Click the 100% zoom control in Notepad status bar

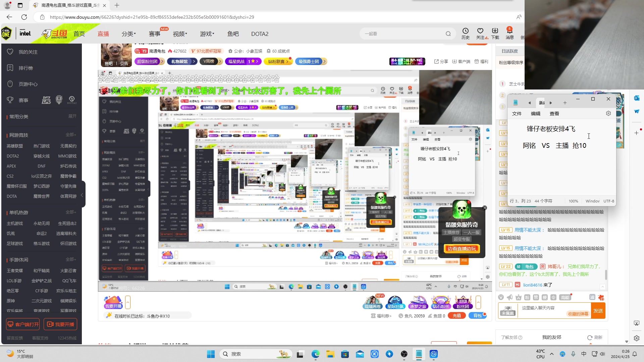click(x=573, y=201)
